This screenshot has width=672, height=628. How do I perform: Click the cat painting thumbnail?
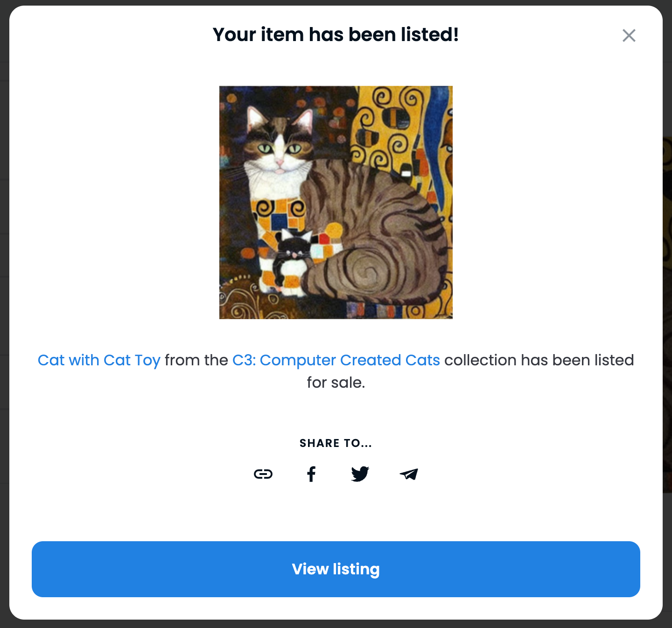(336, 202)
